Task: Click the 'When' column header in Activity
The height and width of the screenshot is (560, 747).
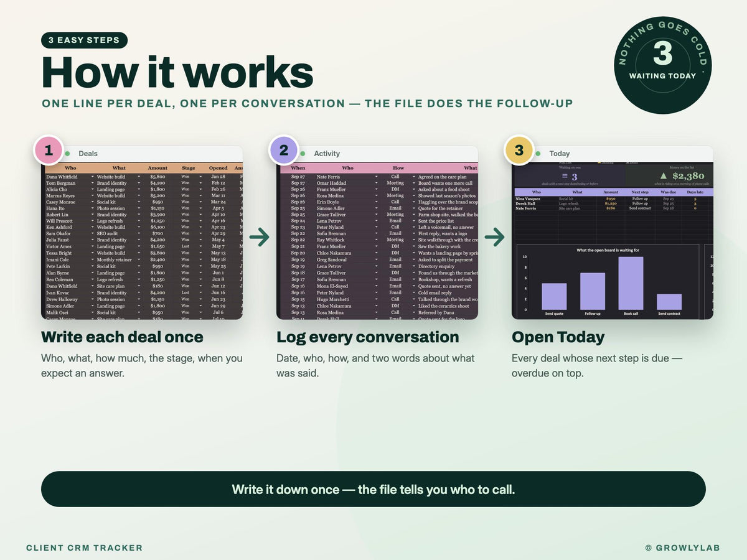Action: (298, 168)
